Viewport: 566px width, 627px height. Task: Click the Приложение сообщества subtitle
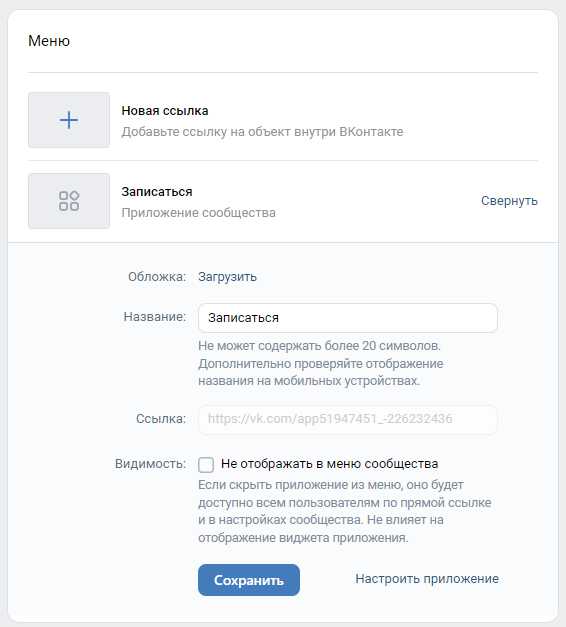click(x=198, y=213)
